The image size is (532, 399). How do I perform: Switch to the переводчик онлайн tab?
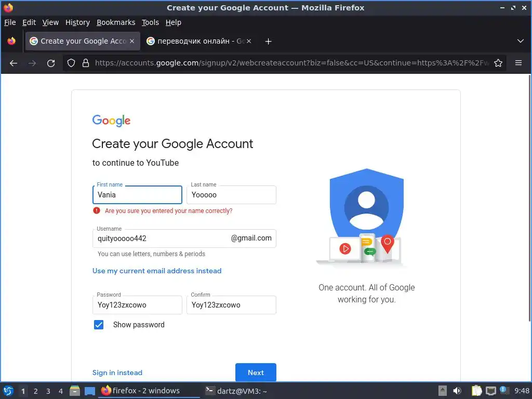[198, 41]
